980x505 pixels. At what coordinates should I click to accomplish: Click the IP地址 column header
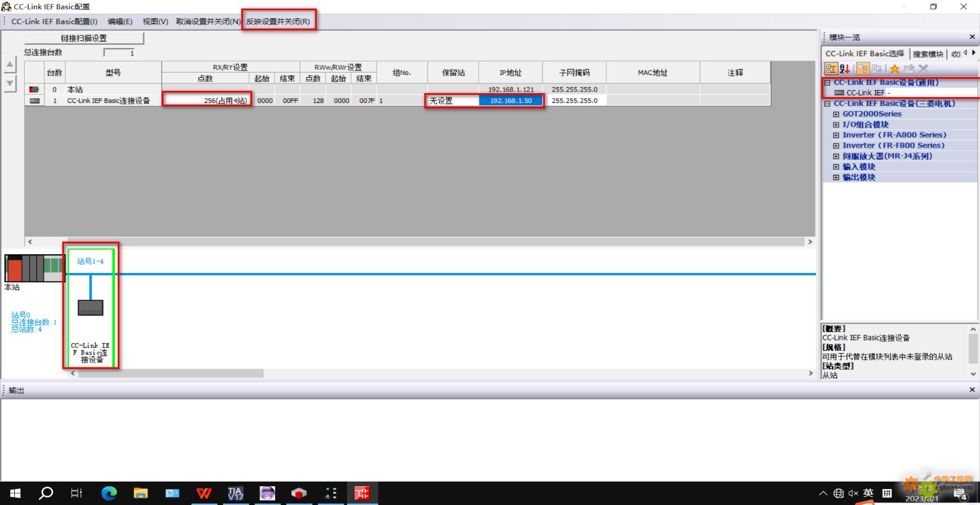click(511, 73)
